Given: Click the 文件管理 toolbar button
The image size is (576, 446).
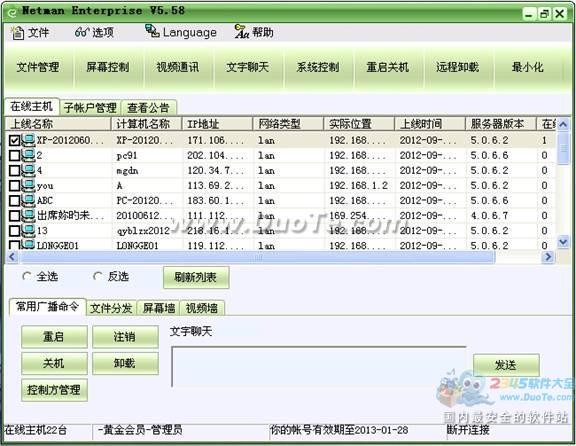Looking at the screenshot, I should pos(38,67).
